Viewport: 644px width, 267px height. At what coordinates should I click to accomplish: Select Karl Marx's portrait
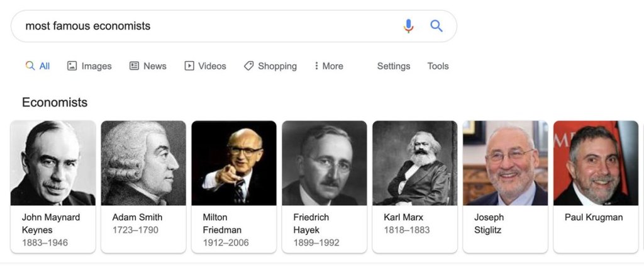[415, 163]
